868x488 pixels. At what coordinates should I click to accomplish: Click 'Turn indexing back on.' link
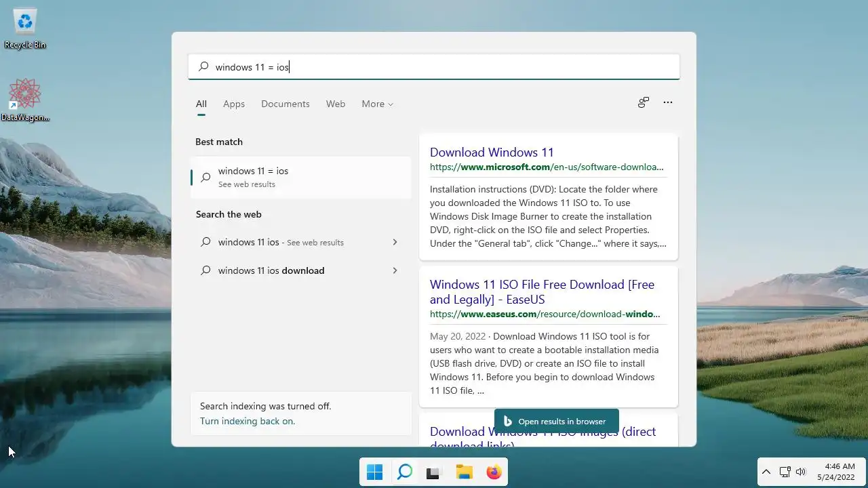pyautogui.click(x=248, y=421)
